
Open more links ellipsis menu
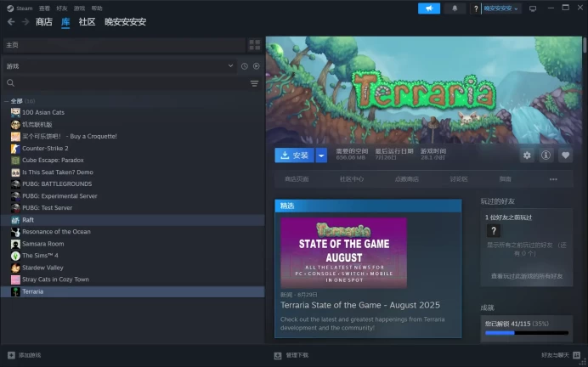[x=553, y=179]
